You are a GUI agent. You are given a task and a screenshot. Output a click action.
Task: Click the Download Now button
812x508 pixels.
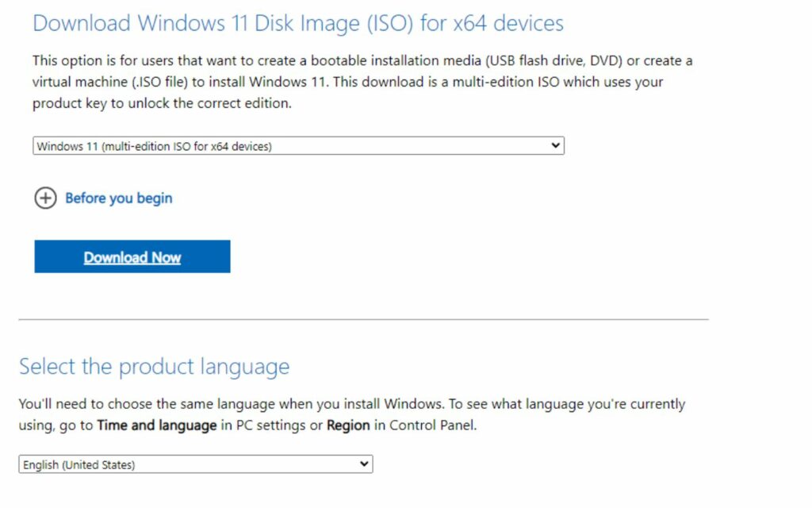131,256
